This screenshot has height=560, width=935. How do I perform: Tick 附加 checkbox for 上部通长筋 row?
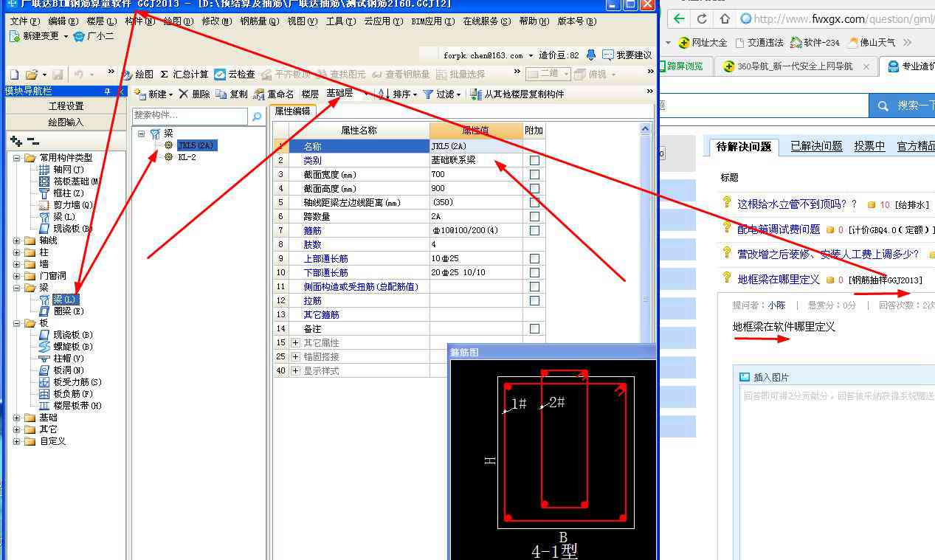coord(534,259)
